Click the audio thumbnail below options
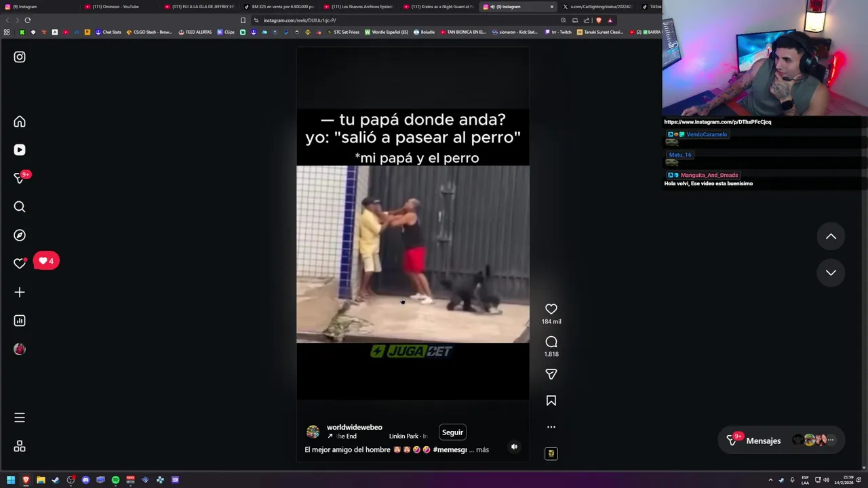Screen dimensions: 868x488 coord(551,453)
